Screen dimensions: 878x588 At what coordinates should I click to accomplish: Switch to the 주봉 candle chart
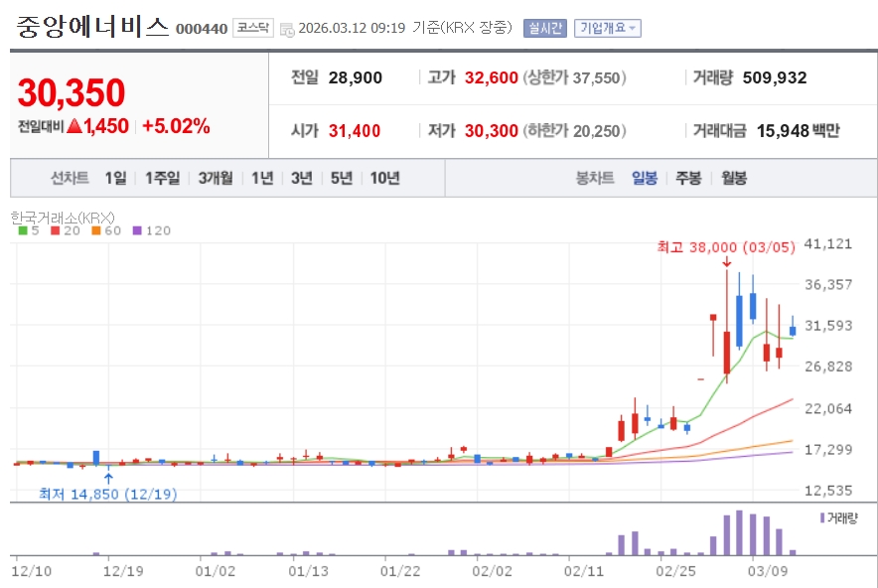click(688, 178)
